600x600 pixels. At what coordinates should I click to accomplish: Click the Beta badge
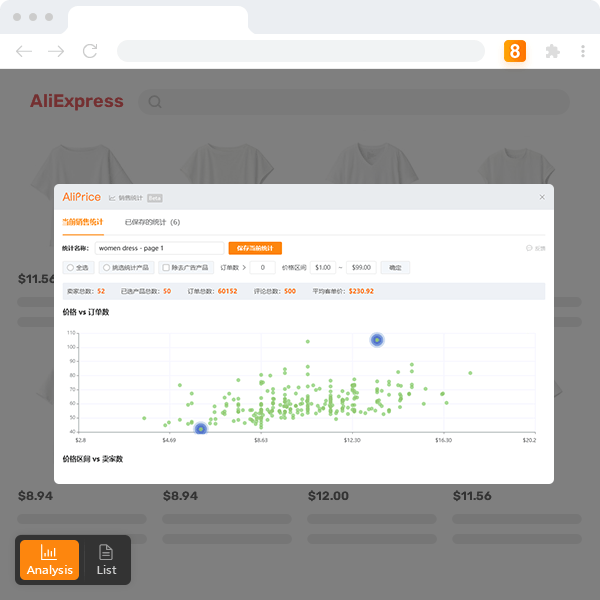click(155, 198)
